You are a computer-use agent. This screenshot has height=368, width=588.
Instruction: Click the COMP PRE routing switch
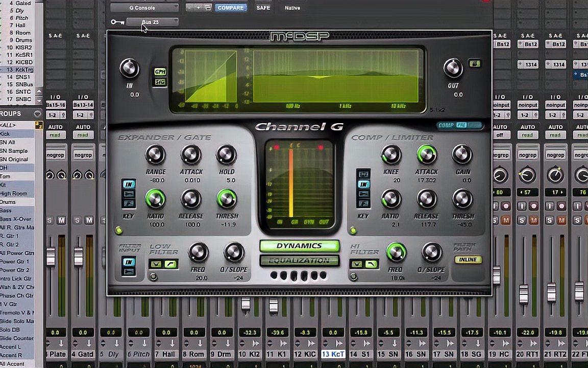point(460,125)
